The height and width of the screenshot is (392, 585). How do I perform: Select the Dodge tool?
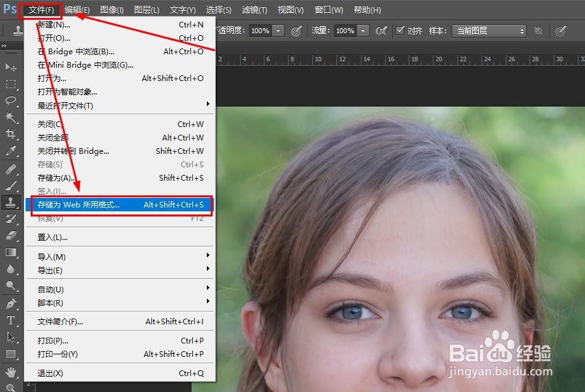[10, 285]
